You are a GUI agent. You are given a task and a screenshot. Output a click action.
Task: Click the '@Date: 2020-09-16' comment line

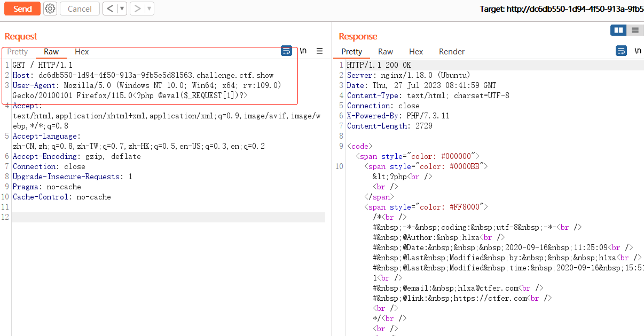coord(503,247)
